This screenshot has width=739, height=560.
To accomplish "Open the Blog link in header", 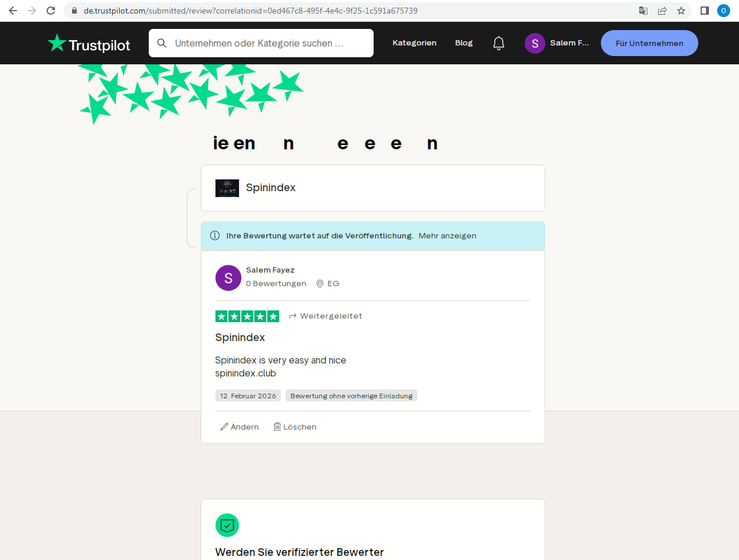I will (464, 43).
